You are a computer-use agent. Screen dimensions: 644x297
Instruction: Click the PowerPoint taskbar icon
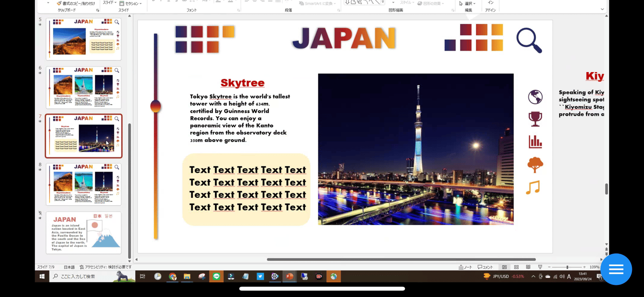point(290,276)
